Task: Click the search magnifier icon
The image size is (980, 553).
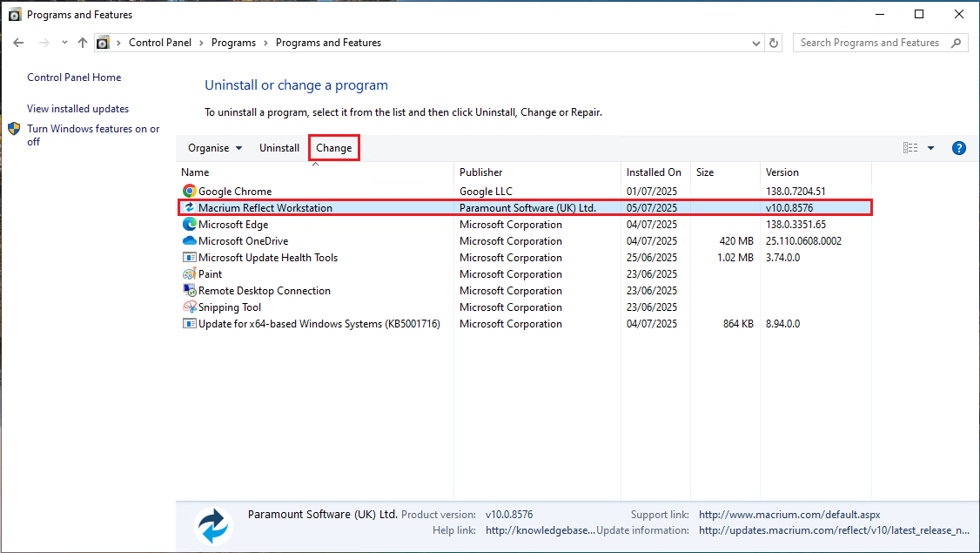Action: (x=956, y=43)
